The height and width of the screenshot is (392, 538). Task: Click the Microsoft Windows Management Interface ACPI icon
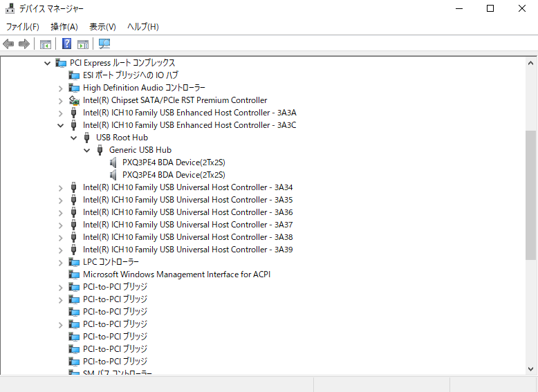74,274
